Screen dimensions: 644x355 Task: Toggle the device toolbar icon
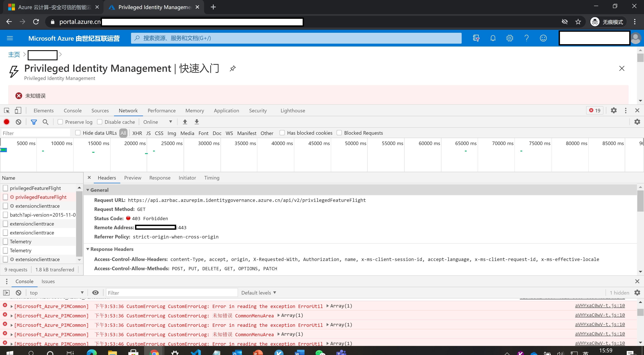click(x=18, y=110)
